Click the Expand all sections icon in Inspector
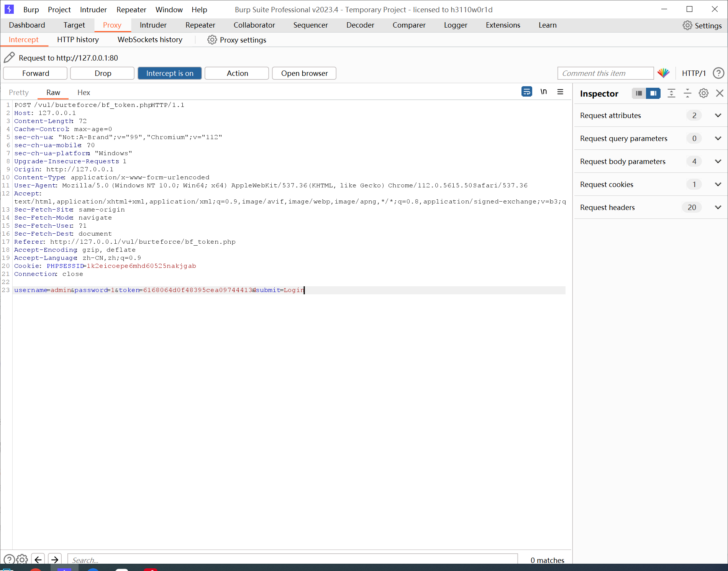 tap(671, 93)
